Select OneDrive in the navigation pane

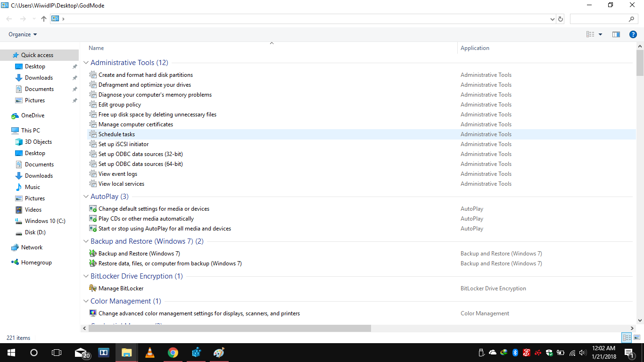click(33, 115)
